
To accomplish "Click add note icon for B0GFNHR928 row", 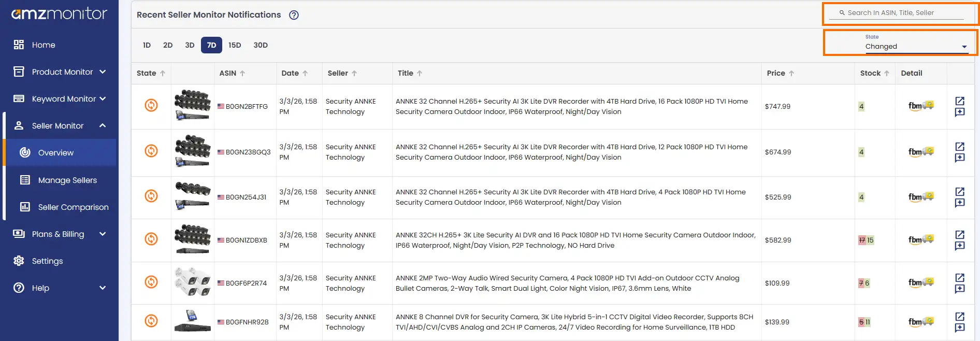I will coord(960,328).
